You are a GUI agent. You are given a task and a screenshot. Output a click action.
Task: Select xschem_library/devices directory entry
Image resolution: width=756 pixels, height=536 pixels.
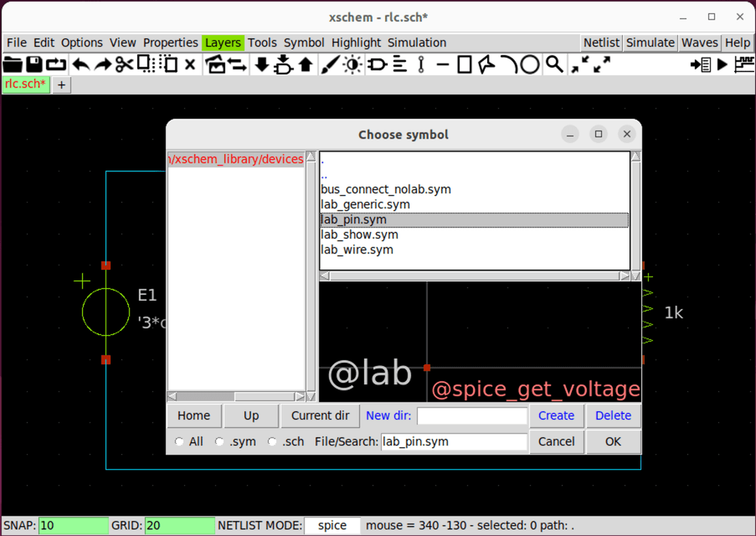237,160
